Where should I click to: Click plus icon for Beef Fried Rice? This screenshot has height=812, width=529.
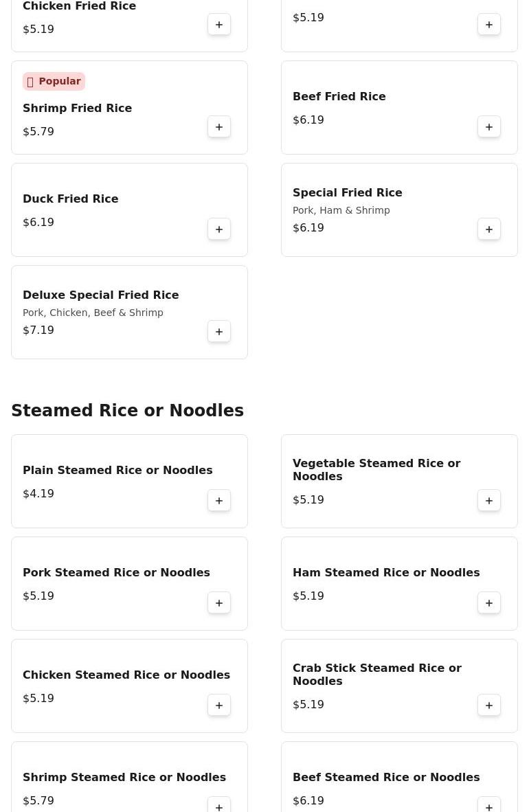coord(489,127)
